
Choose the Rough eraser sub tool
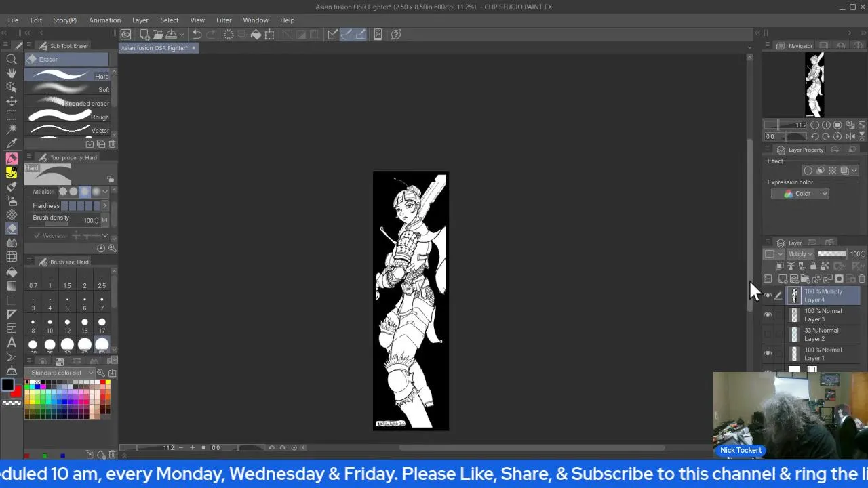[68, 117]
